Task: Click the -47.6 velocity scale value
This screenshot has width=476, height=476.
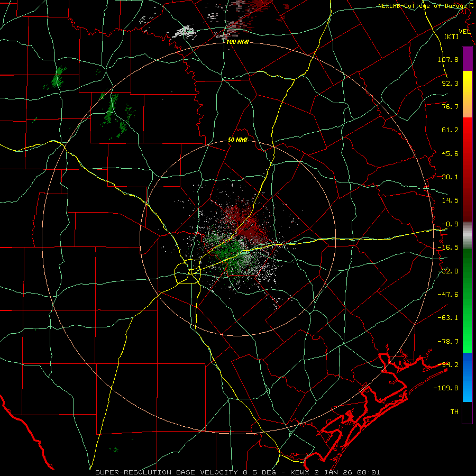Action: [448, 295]
